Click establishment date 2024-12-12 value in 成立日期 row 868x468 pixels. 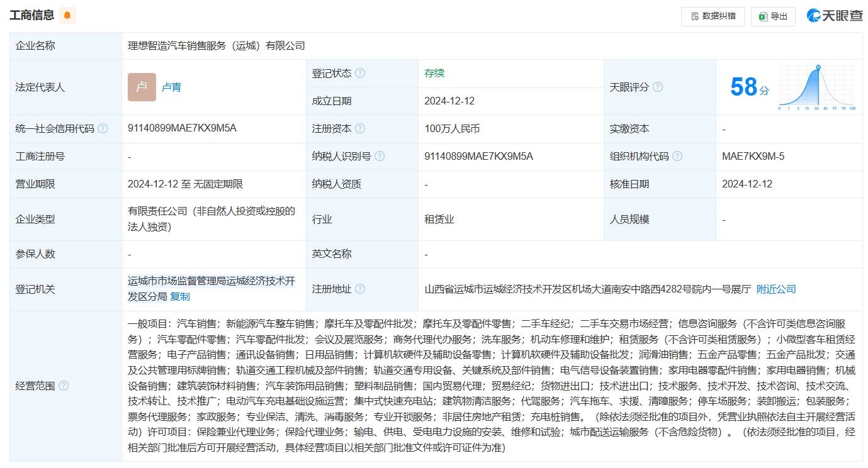coord(449,101)
